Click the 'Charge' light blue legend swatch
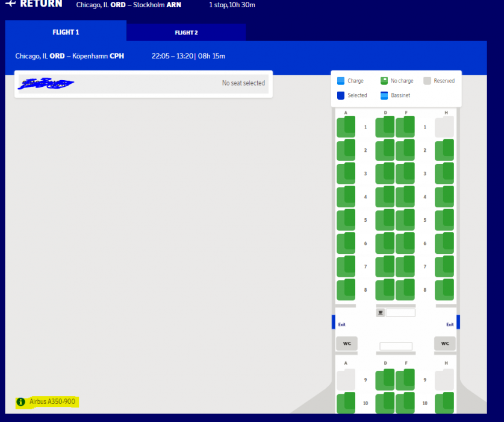The width and height of the screenshot is (504, 422). [341, 81]
